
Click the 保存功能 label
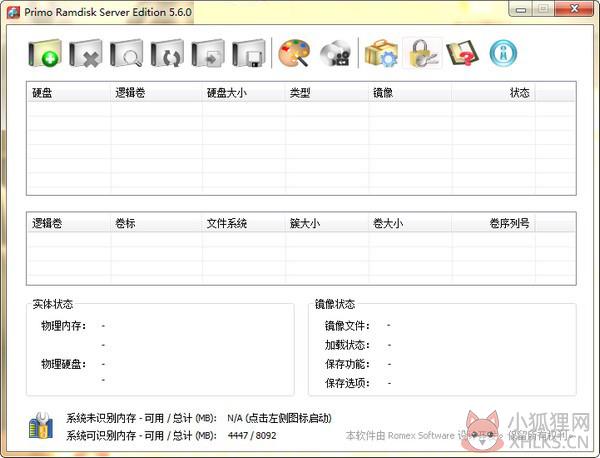point(347,364)
